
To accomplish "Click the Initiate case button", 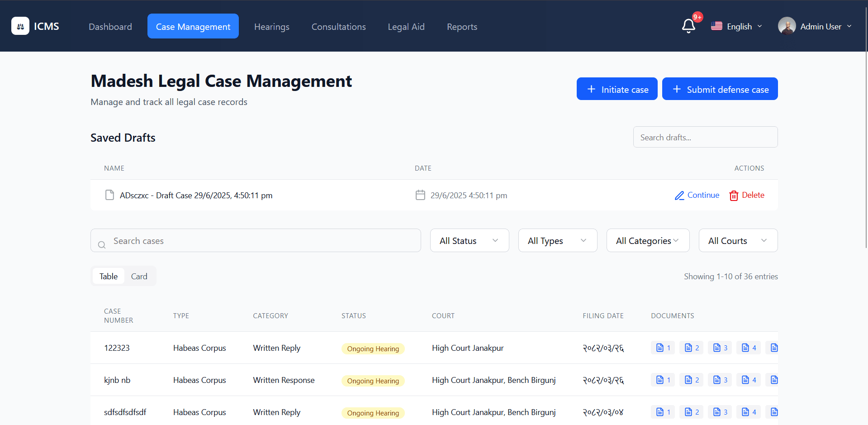I will pos(617,89).
